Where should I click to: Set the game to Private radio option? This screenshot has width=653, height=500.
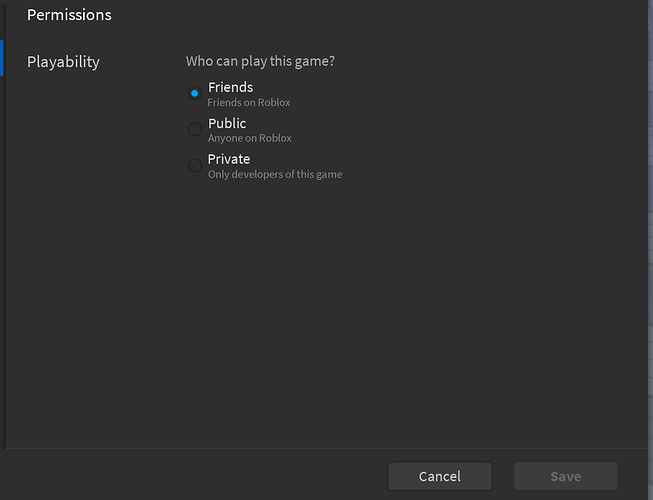(194, 165)
